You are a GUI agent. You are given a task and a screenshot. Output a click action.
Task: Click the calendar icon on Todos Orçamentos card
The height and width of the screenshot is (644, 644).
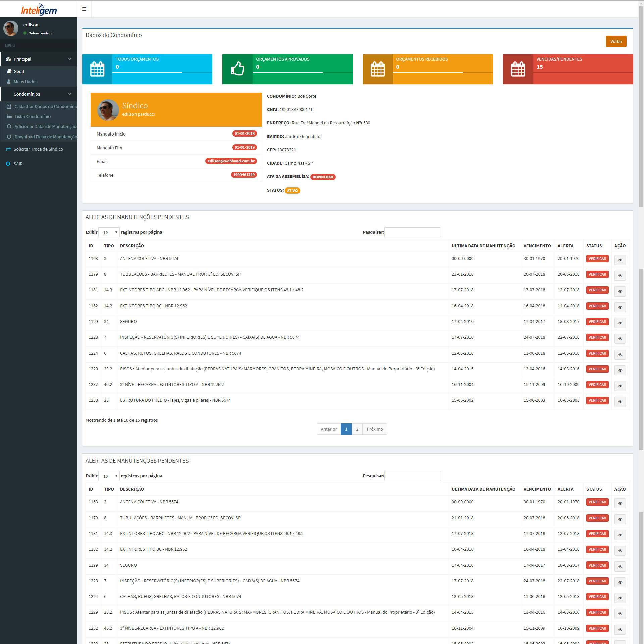97,69
